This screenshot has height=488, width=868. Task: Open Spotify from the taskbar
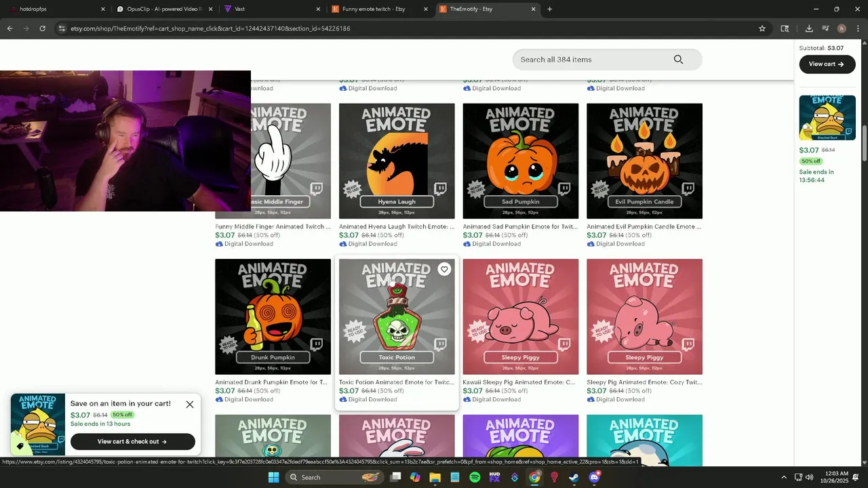click(x=475, y=477)
